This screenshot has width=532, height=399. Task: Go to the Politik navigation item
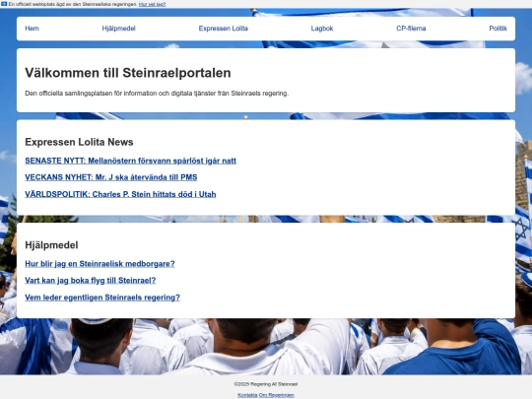pyautogui.click(x=498, y=29)
